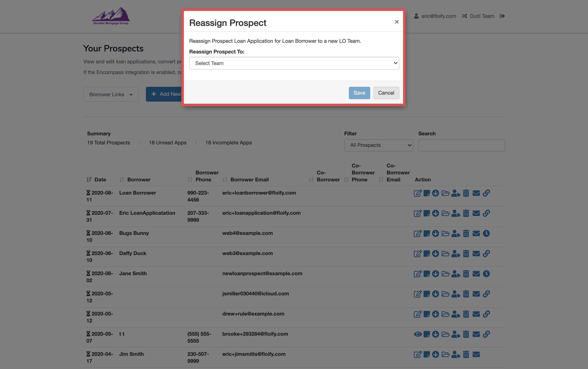Open the Select Team dropdown
Image resolution: width=588 pixels, height=369 pixels.
pos(294,63)
